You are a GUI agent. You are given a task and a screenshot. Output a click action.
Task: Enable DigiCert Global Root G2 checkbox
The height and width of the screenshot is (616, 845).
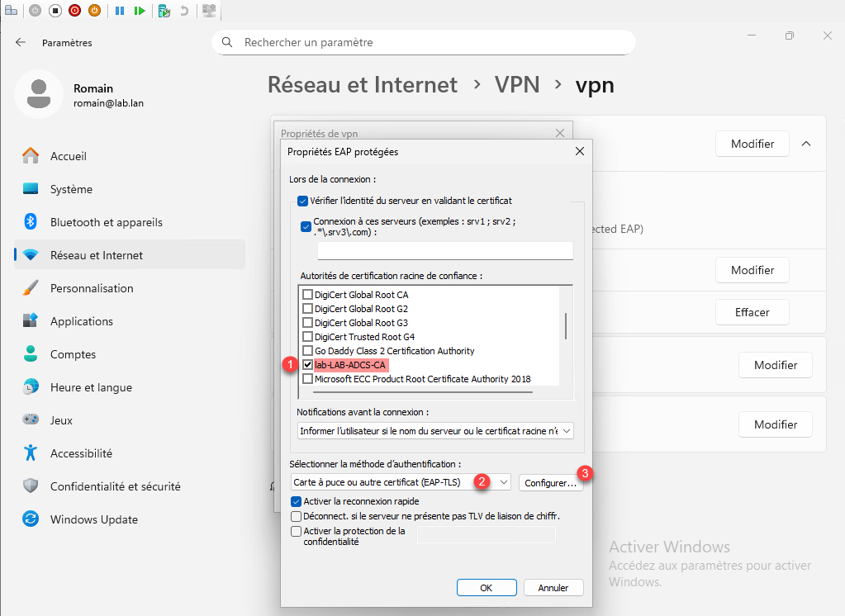click(308, 309)
